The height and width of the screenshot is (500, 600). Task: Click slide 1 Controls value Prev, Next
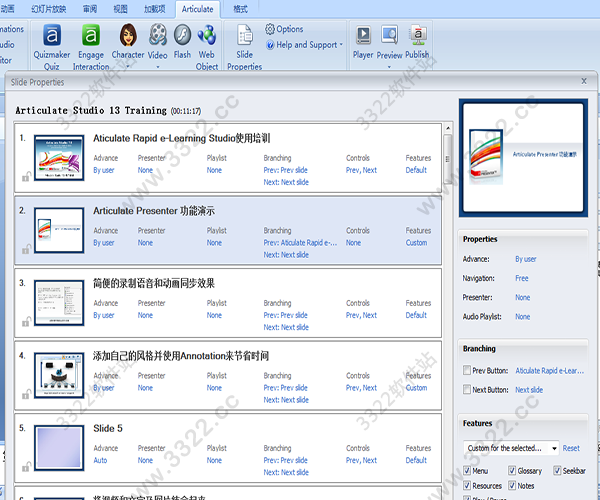tap(361, 170)
